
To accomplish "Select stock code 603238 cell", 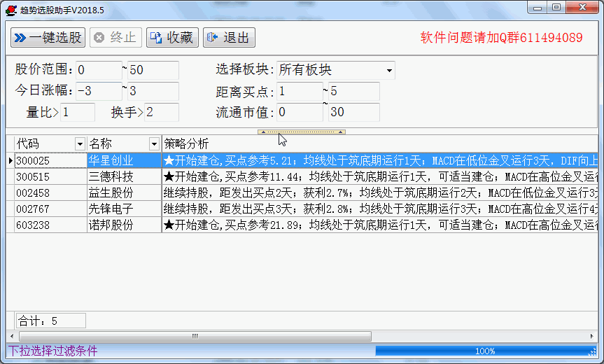I will pos(50,225).
